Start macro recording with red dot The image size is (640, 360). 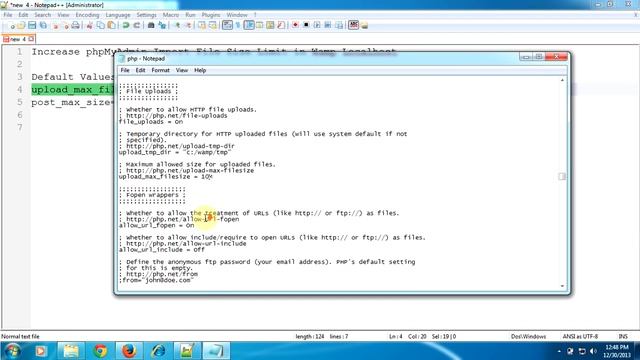tap(295, 25)
